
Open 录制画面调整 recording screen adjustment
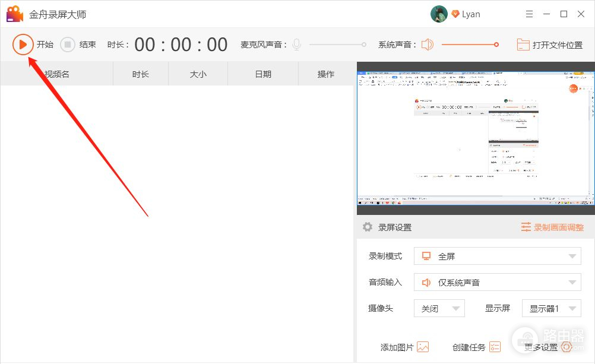(552, 227)
